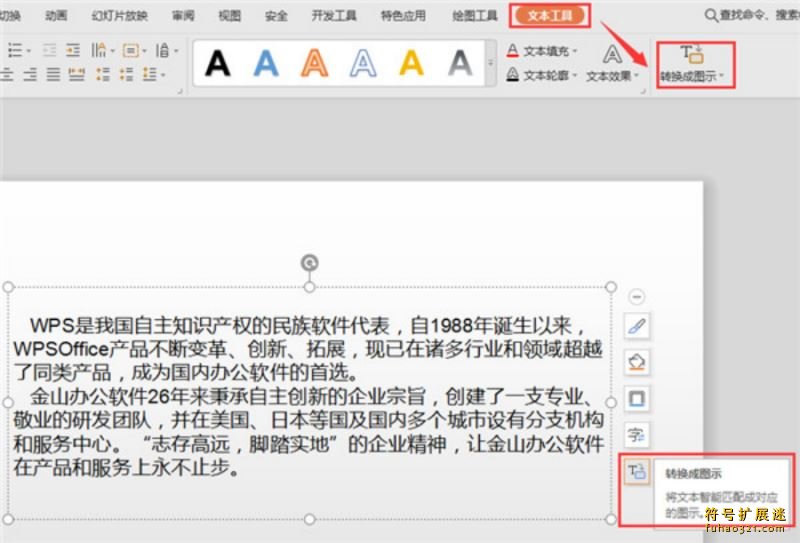Image resolution: width=800 pixels, height=543 pixels.
Task: Click the text direction icon
Action: (x=98, y=50)
